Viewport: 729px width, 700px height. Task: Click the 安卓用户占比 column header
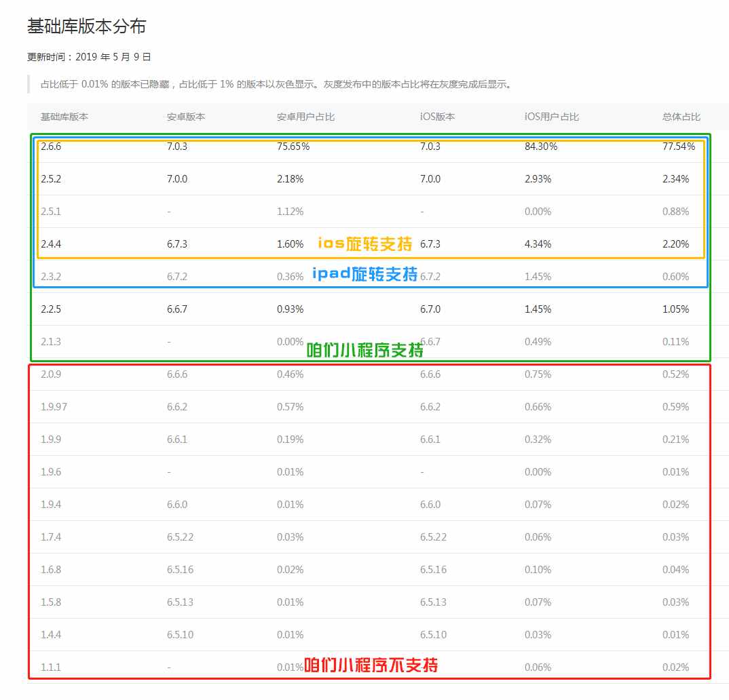click(x=305, y=117)
